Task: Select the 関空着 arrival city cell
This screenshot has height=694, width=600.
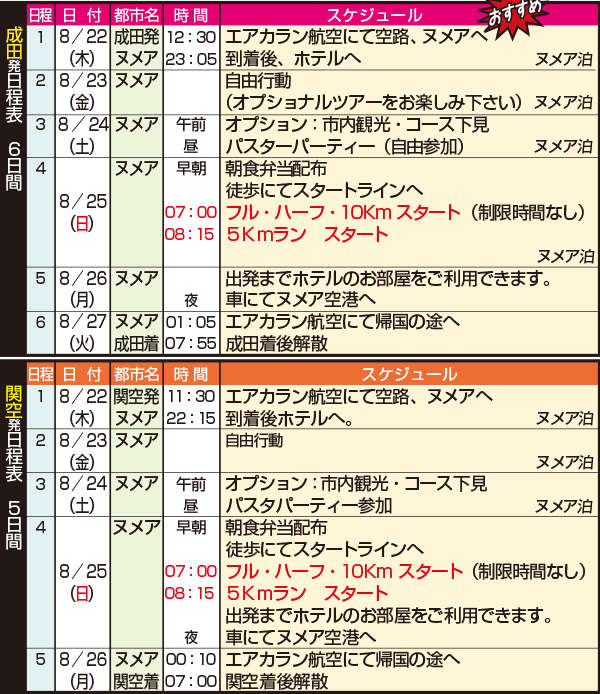Action: pos(136,682)
